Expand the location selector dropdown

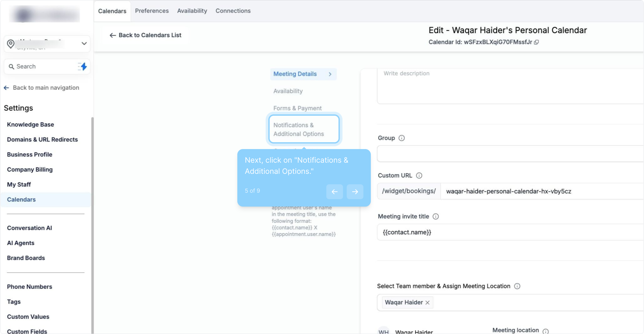84,44
